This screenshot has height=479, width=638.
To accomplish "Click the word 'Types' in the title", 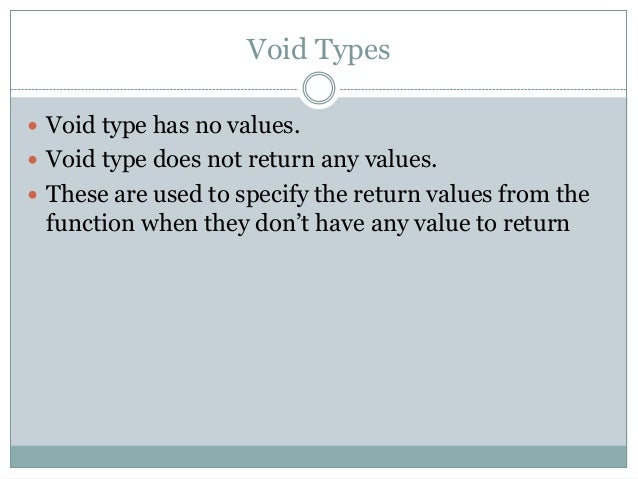I will point(353,50).
